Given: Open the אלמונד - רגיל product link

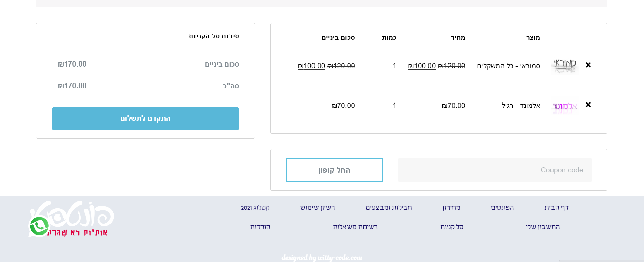Looking at the screenshot, I should click(521, 106).
